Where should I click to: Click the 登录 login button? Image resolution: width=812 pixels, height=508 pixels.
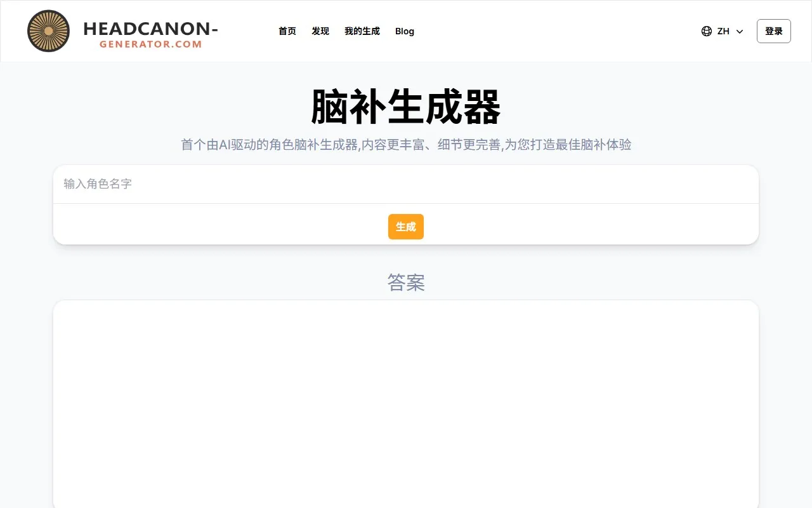pos(774,31)
